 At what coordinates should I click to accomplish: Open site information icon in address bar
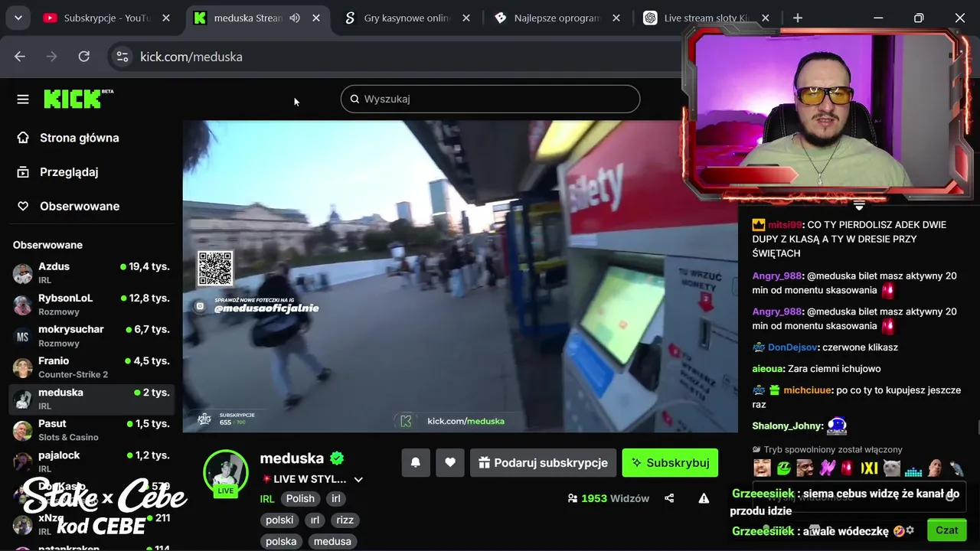(x=122, y=57)
